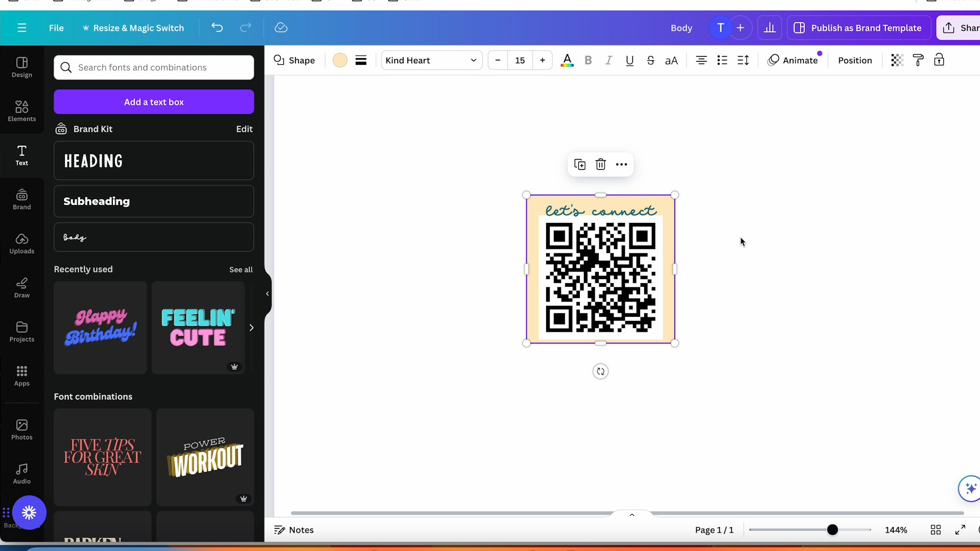Click the Publish as Brand Template button
980x551 pixels.
point(861,28)
